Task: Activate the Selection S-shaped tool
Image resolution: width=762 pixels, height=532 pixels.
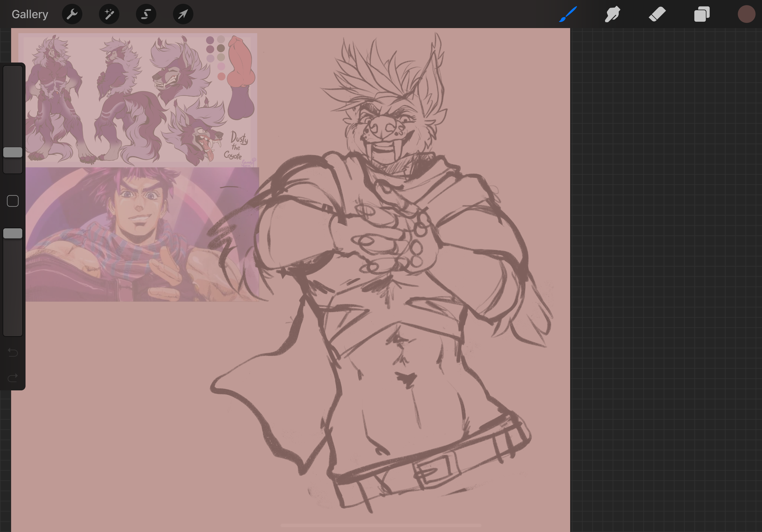Action: click(146, 14)
